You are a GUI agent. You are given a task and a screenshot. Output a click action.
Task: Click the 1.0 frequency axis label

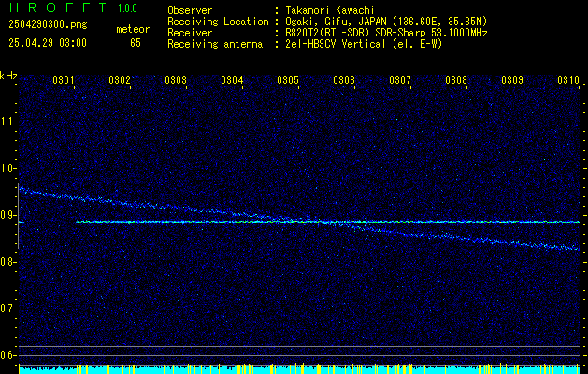point(7,169)
